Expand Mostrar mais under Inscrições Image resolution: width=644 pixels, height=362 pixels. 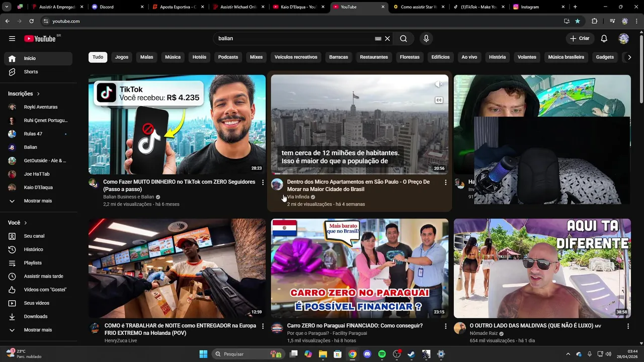(x=38, y=201)
